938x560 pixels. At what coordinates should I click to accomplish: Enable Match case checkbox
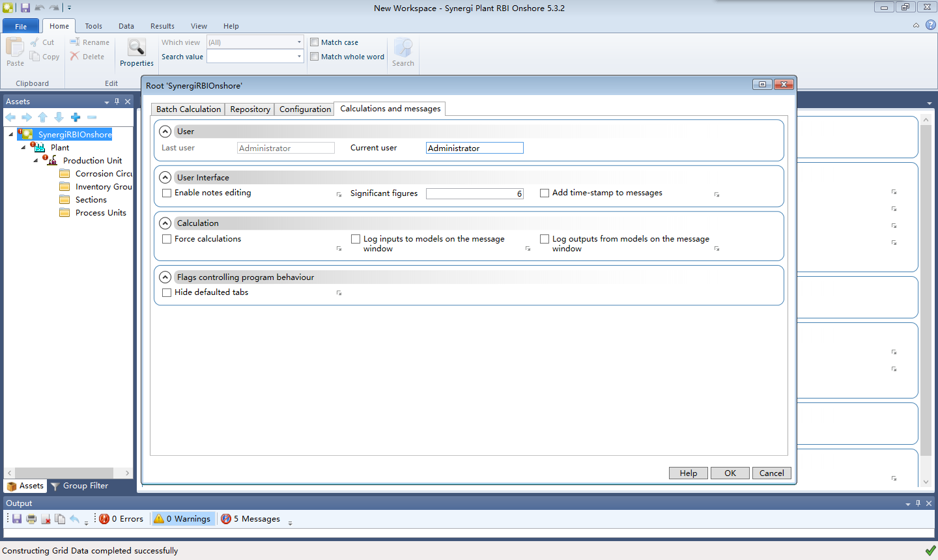point(315,42)
